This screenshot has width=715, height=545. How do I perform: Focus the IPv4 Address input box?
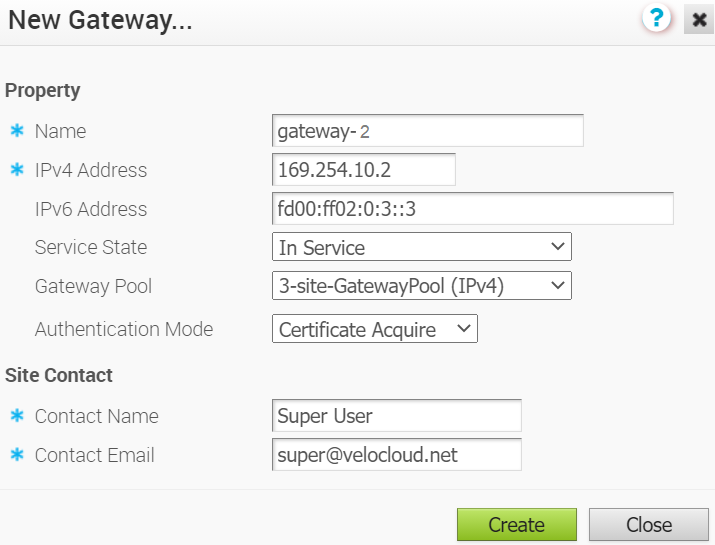coord(363,170)
